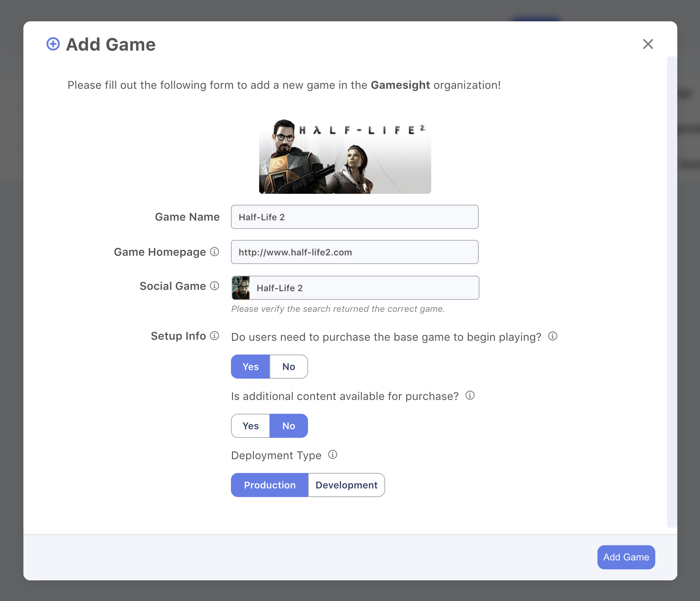This screenshot has width=700, height=601.
Task: Open info icon beside base game purchase question
Action: 553,336
